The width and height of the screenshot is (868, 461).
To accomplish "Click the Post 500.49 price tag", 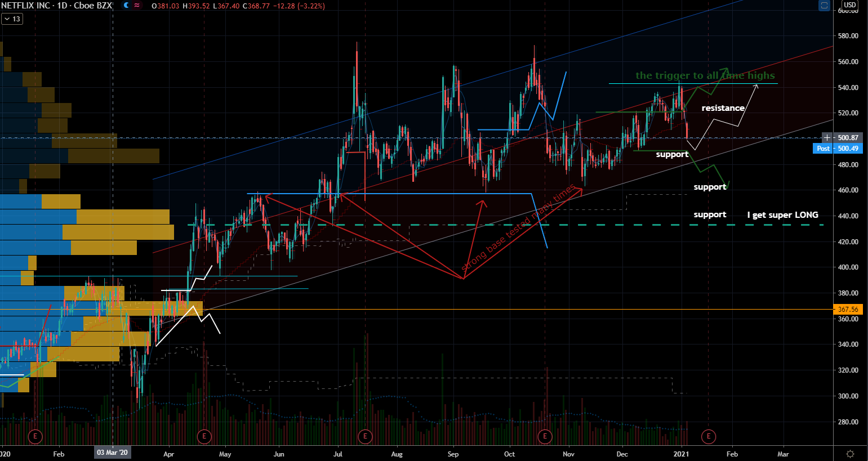I will click(x=837, y=149).
